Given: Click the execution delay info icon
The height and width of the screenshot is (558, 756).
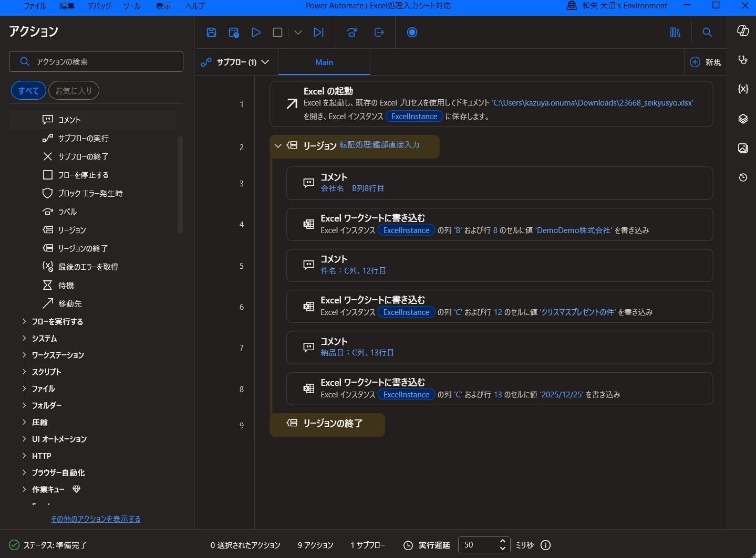Looking at the screenshot, I should (x=546, y=545).
